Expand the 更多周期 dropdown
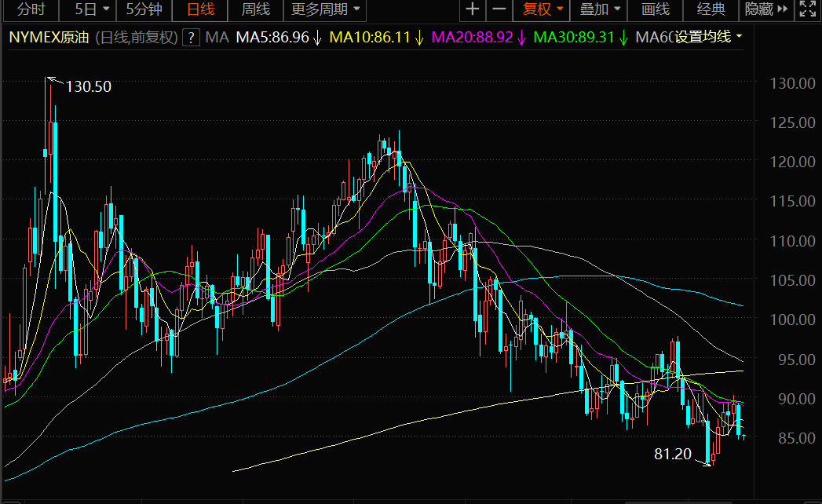Viewport: 822px width, 504px height. pyautogui.click(x=325, y=9)
